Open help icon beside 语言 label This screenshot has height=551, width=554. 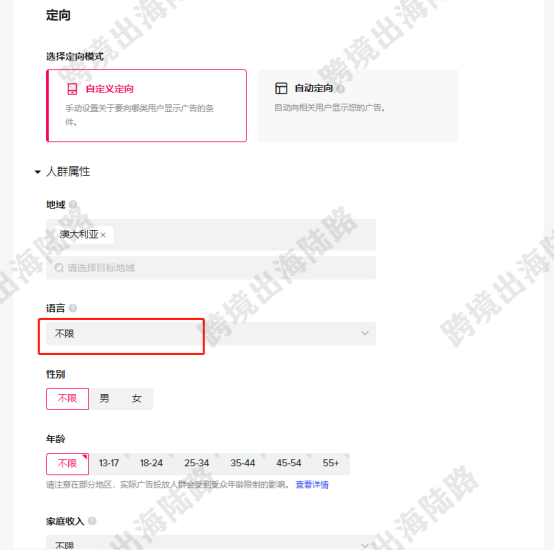[73, 308]
